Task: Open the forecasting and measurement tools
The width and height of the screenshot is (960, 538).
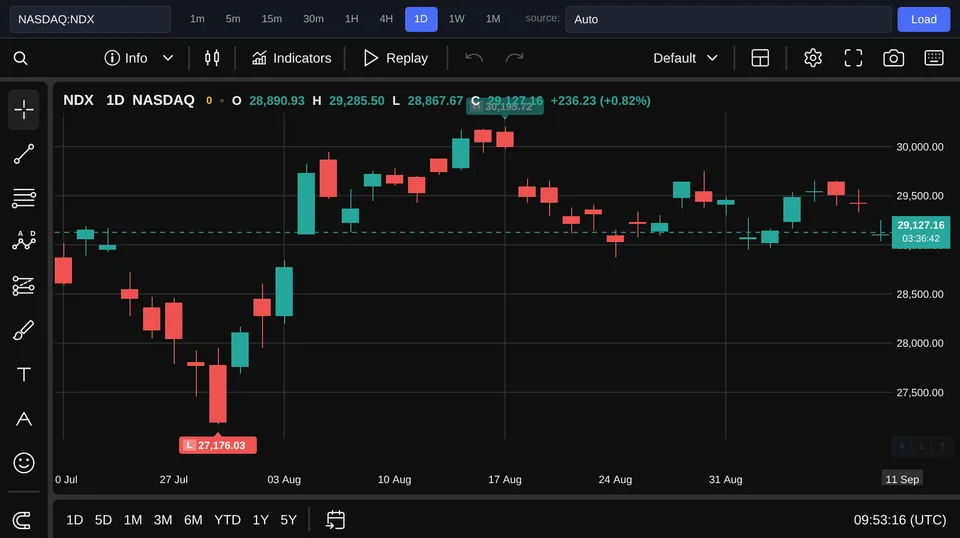Action: (24, 286)
